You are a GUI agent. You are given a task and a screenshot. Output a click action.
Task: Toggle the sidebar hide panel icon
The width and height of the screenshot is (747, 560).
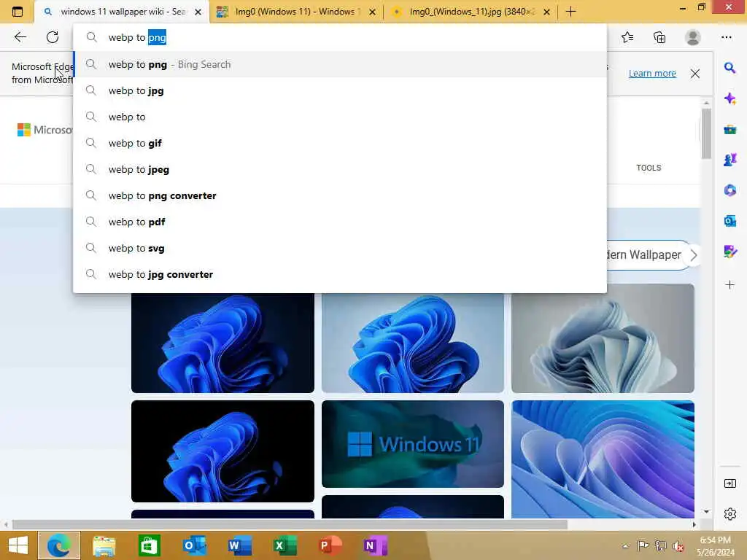729,483
